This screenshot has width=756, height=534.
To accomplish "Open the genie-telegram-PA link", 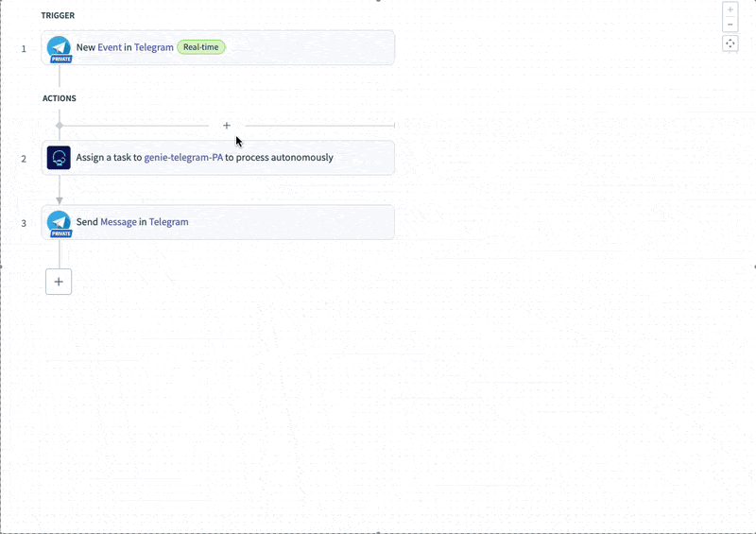I will coord(183,157).
